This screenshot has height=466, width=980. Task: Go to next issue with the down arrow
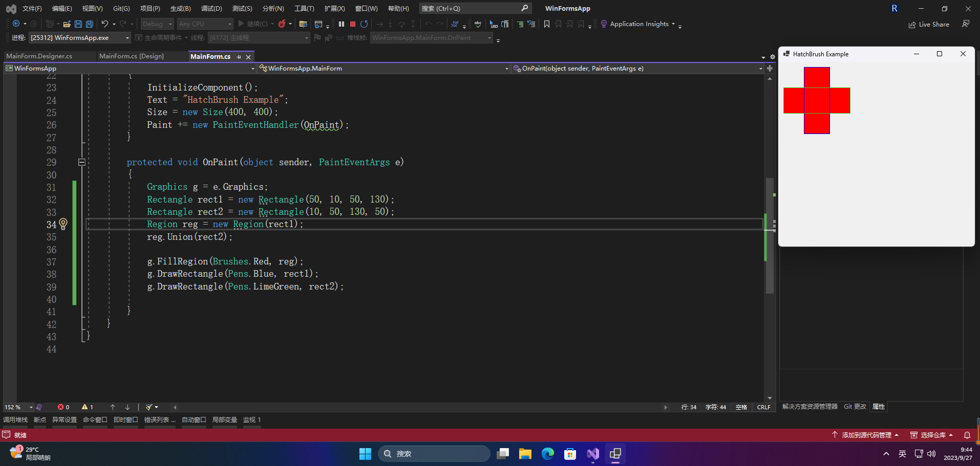click(x=127, y=407)
